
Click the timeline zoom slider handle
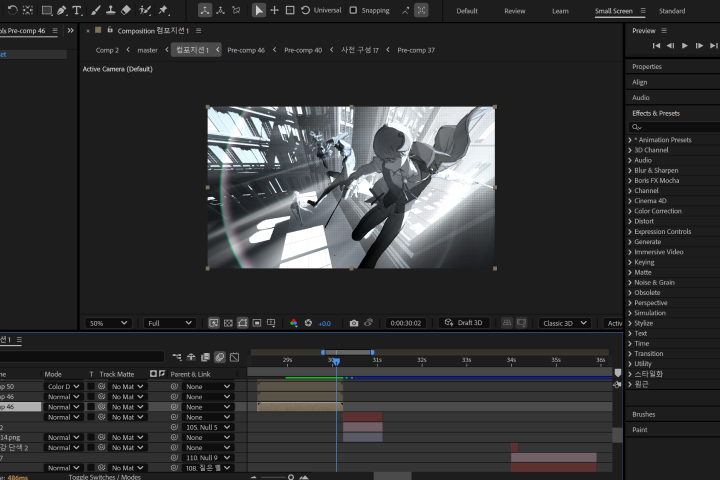point(291,477)
